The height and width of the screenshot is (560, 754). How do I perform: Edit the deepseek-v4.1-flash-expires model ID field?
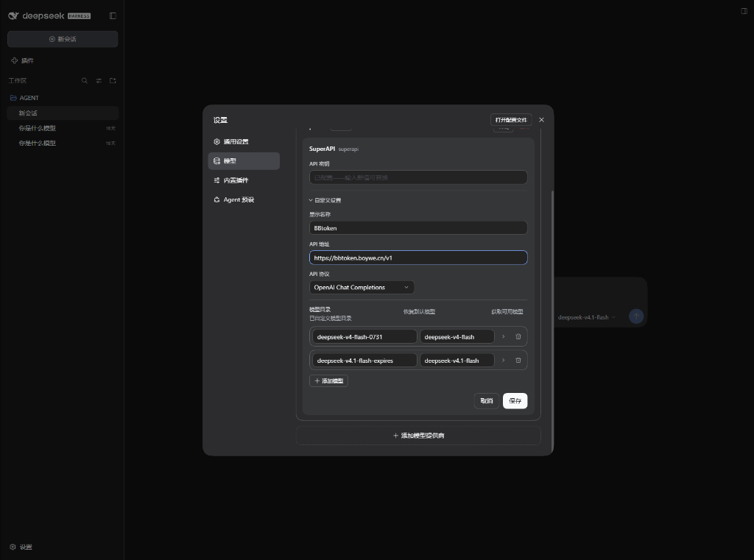coord(364,360)
